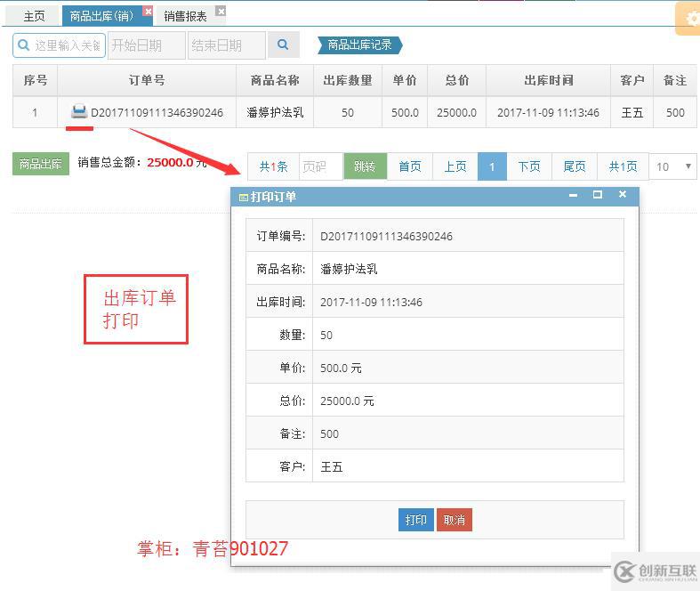Viewport: 700px width, 591px height.
Task: Go to 尾页 last page
Action: pyautogui.click(x=575, y=166)
